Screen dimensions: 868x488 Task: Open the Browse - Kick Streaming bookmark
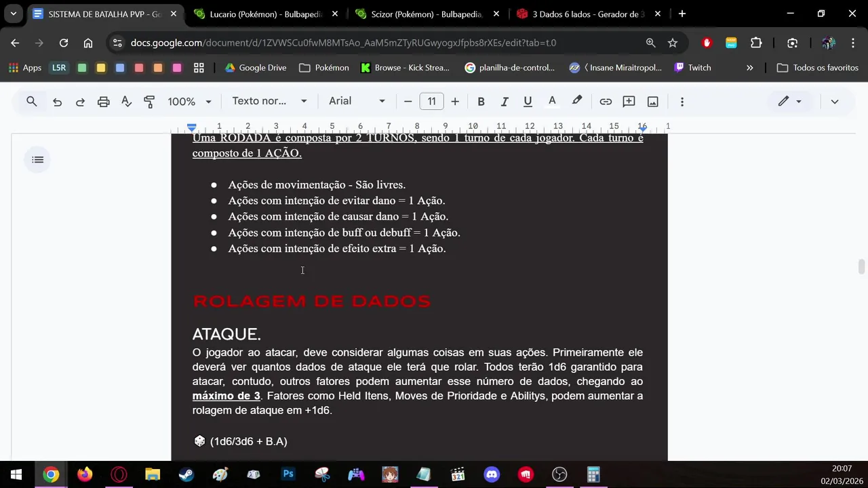click(406, 68)
